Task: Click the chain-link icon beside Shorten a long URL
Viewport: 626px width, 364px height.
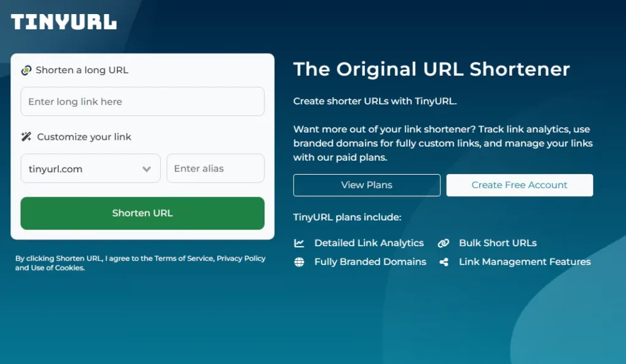Action: tap(26, 70)
